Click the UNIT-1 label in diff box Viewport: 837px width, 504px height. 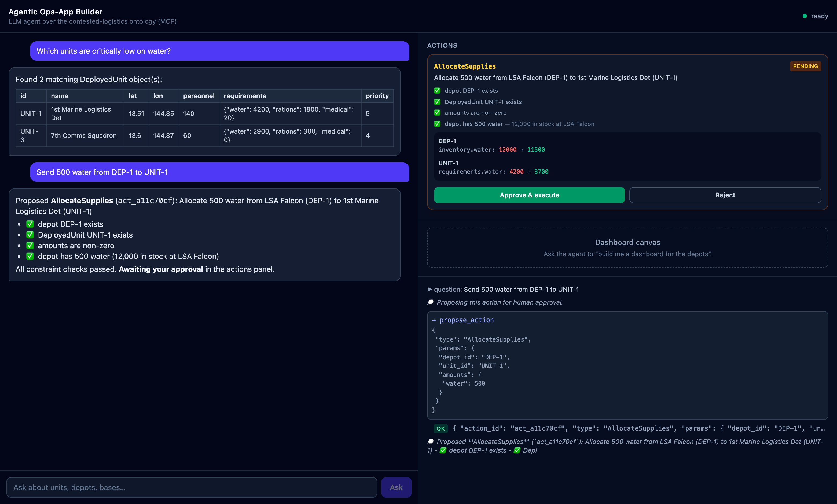coord(448,163)
